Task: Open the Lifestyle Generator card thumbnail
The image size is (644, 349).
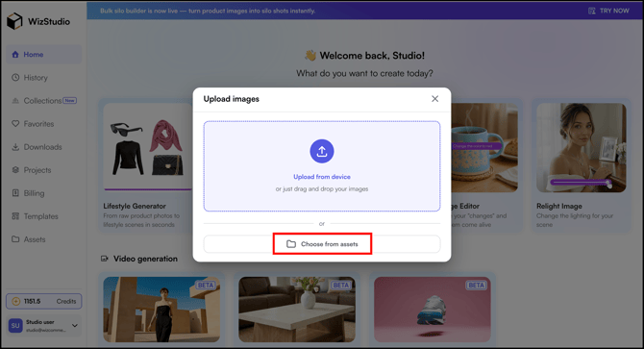Action: [x=148, y=146]
